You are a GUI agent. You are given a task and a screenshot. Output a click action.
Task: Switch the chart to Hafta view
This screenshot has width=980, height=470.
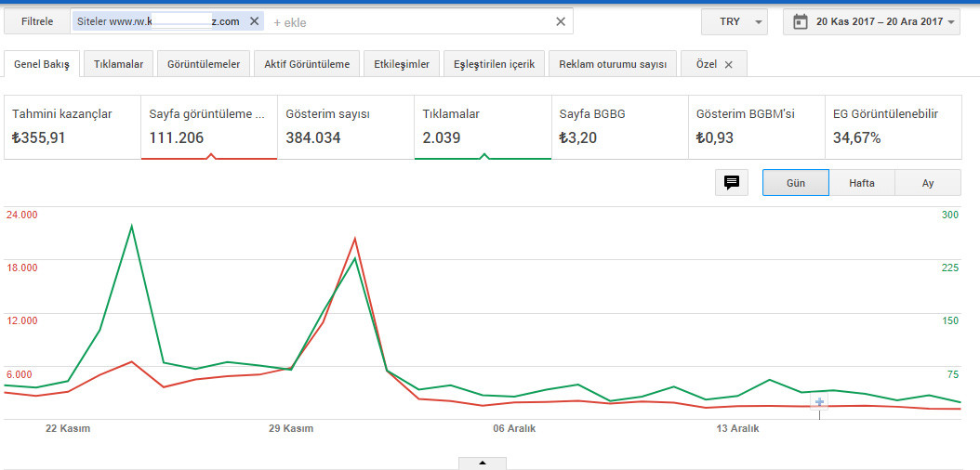coord(862,183)
